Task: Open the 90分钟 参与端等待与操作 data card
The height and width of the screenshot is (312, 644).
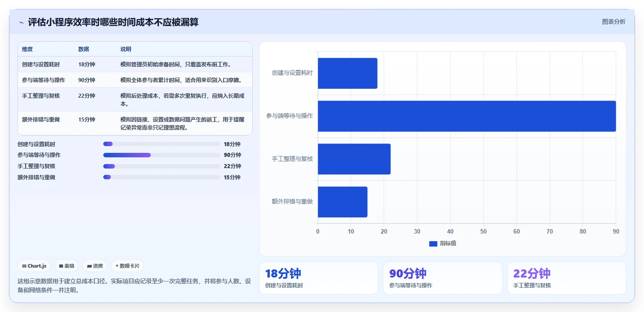Action: 442,278
